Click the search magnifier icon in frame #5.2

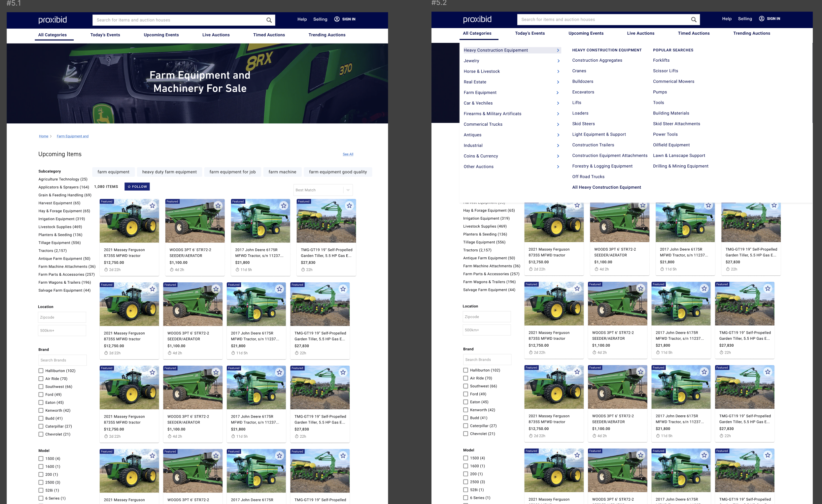(x=694, y=20)
